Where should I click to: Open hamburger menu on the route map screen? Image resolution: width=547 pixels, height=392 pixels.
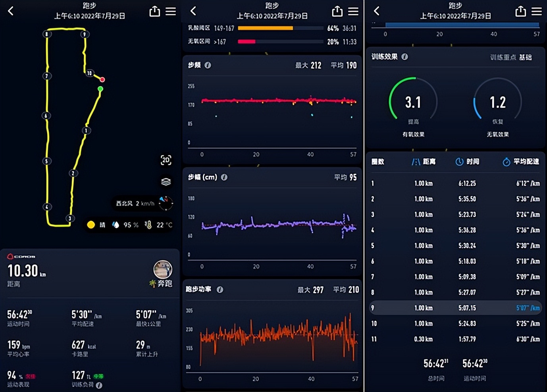click(171, 11)
